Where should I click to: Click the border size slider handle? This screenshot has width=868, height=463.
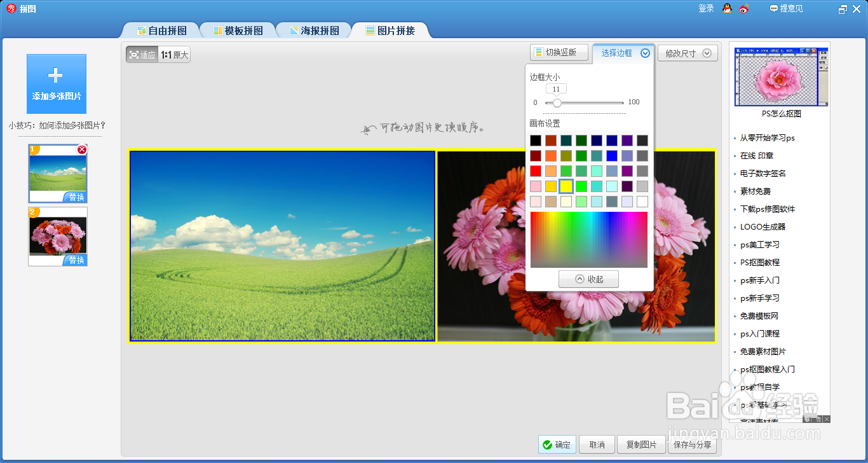click(557, 102)
